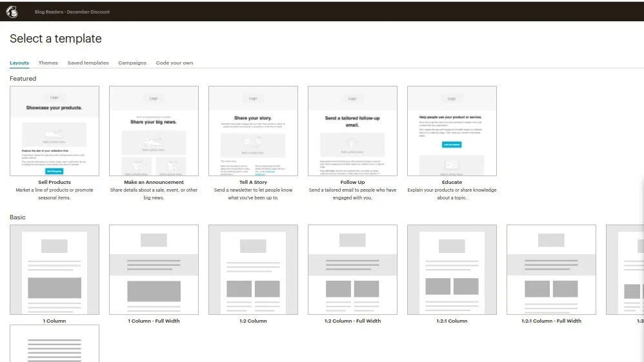This screenshot has height=362, width=644.
Task: Choose the Tell A Story template thumbnail
Action: (254, 130)
